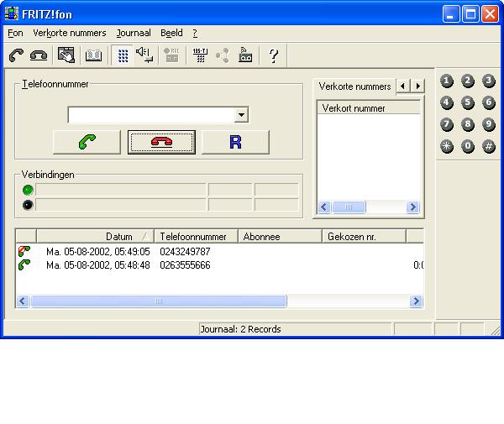The height and width of the screenshot is (424, 504).
Task: Click the speaker volume toolbar icon
Action: 144,55
